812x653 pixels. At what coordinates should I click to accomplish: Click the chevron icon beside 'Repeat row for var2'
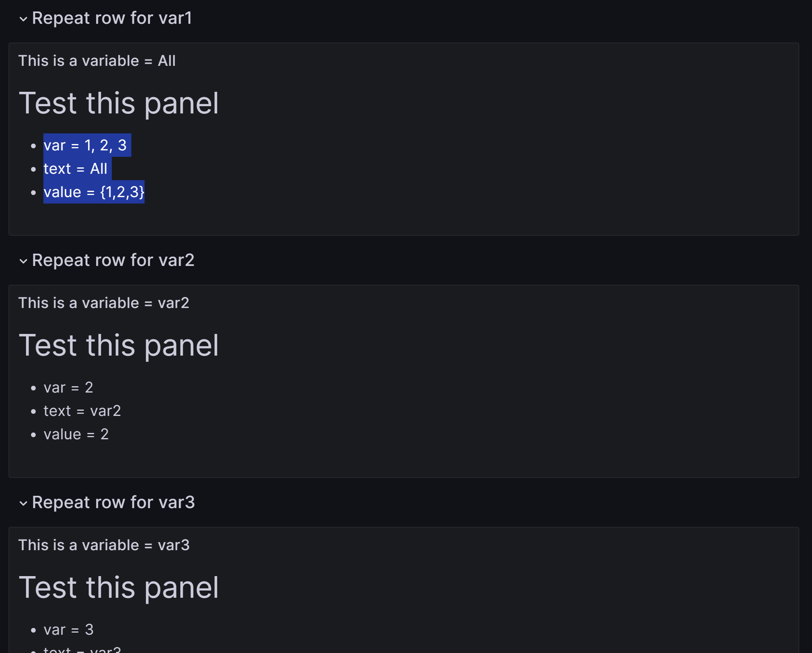(x=24, y=260)
